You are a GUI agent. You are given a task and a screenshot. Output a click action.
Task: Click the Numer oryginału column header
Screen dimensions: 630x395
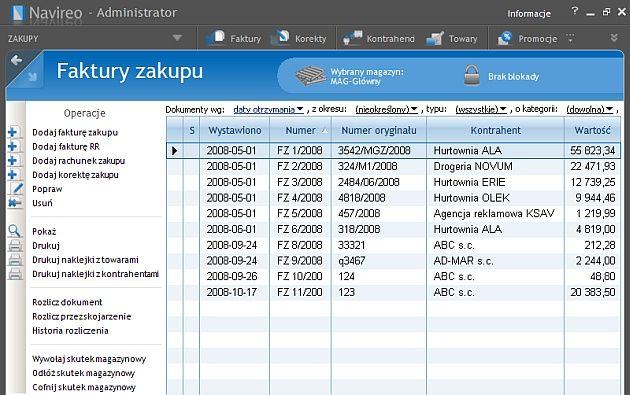pyautogui.click(x=379, y=130)
